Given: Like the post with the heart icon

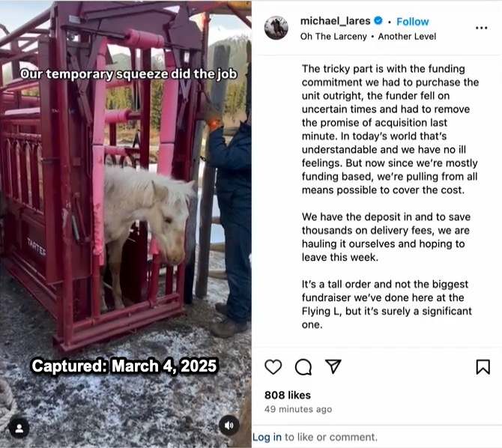Looking at the screenshot, I should (273, 366).
